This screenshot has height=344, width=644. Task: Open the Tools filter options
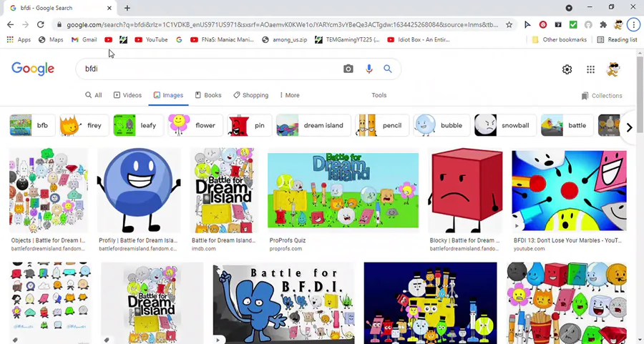click(x=379, y=95)
